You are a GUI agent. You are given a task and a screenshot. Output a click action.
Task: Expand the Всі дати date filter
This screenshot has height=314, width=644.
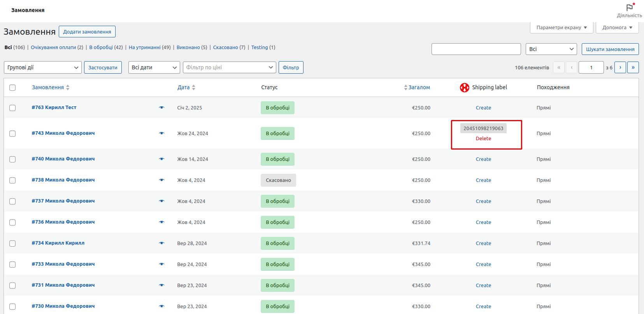[154, 67]
